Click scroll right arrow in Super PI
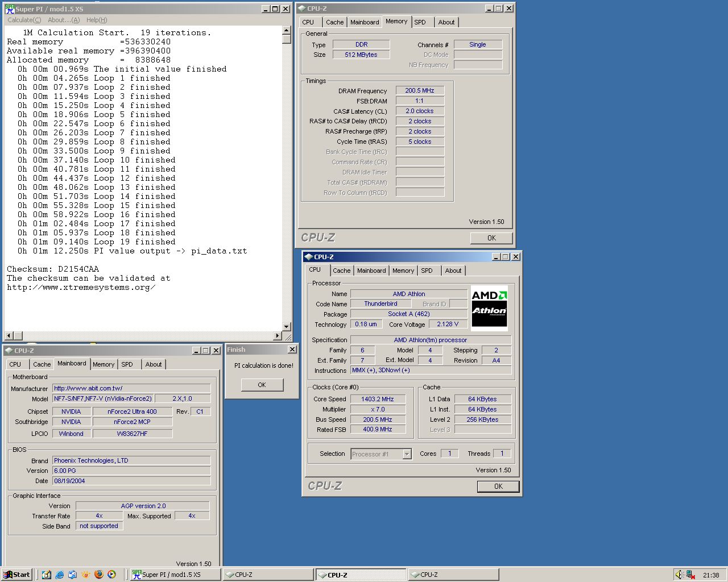Viewport: 728px width, 582px height. coord(278,336)
